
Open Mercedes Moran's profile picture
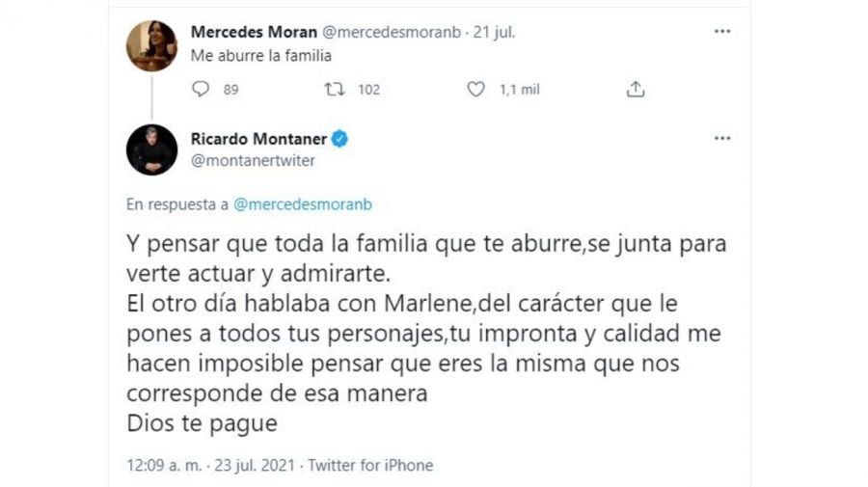(x=151, y=45)
